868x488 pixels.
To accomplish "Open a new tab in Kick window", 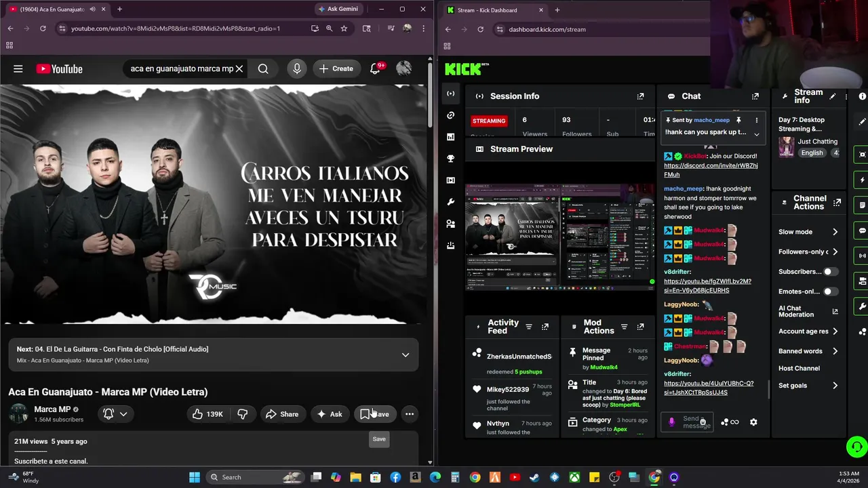I will pos(557,10).
